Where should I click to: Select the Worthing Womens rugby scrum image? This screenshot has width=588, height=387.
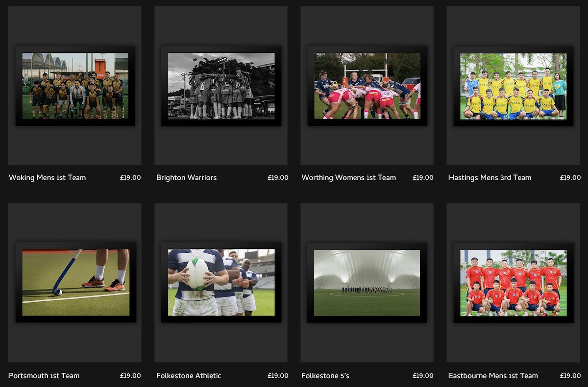[x=367, y=86]
